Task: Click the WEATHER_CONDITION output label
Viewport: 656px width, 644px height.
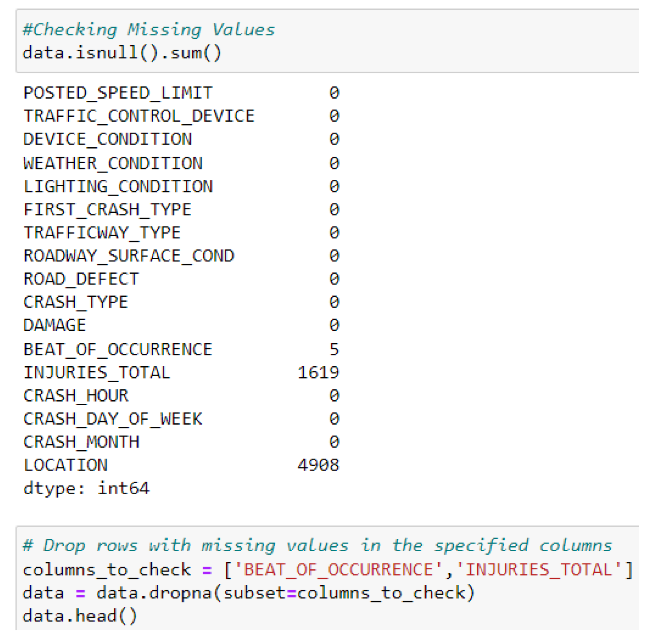Action: pyautogui.click(x=113, y=163)
